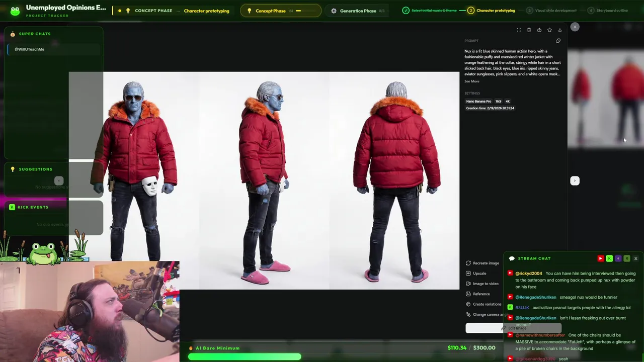Viewport: 644px width, 362px height.
Task: Click the lightbulb icon beside Suggestions
Action: [13, 169]
